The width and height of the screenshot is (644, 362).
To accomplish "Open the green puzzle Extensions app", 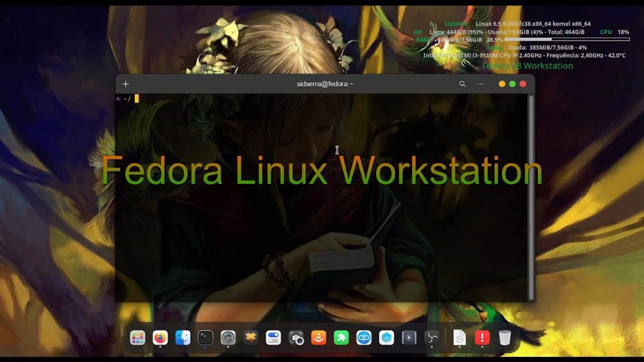I will (x=341, y=338).
